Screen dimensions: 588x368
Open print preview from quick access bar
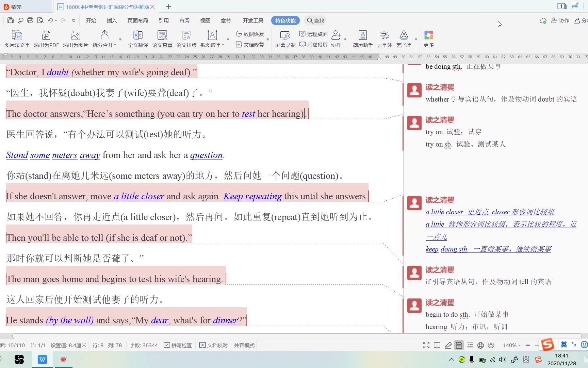click(40, 20)
